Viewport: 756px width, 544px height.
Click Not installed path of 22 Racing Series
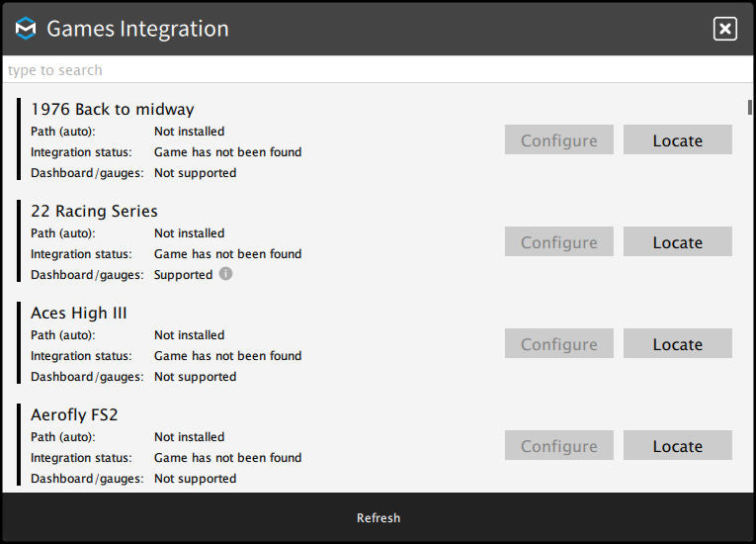tap(189, 233)
